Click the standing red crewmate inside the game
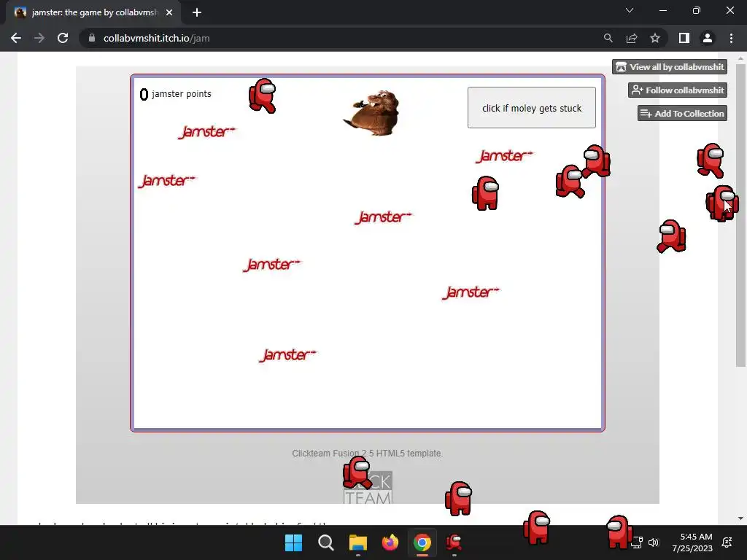This screenshot has width=747, height=560. [485, 192]
